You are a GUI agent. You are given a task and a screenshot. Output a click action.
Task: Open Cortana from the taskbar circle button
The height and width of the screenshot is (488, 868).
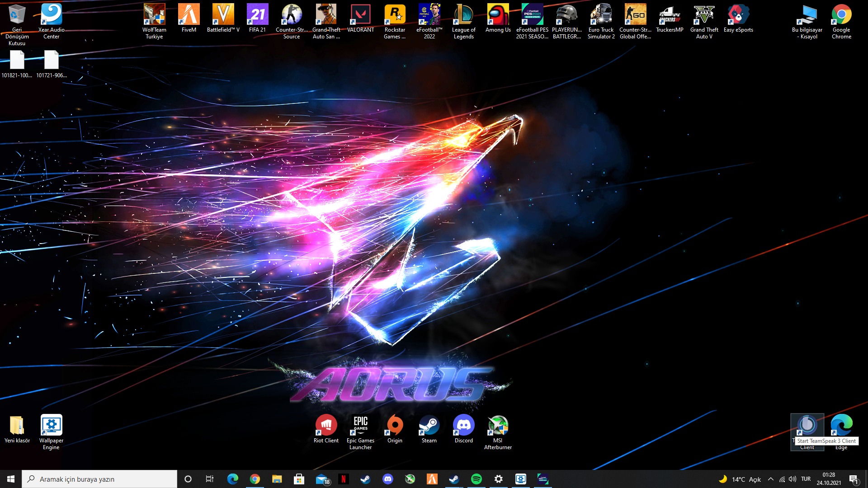pos(188,479)
